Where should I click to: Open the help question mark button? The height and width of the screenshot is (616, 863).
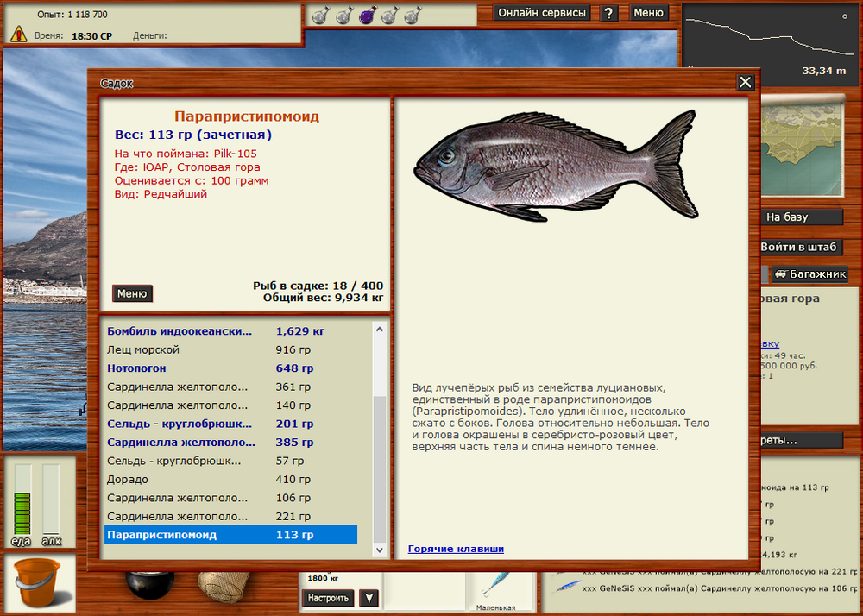[609, 13]
